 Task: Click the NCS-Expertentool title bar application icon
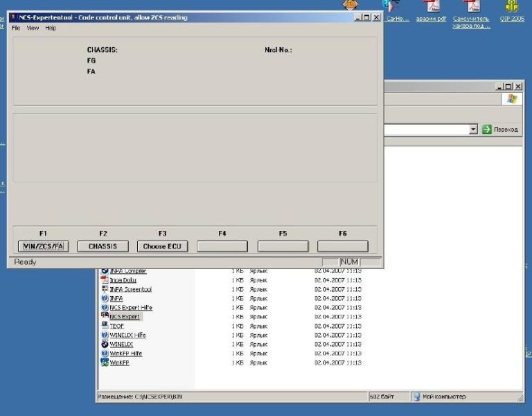pos(13,17)
